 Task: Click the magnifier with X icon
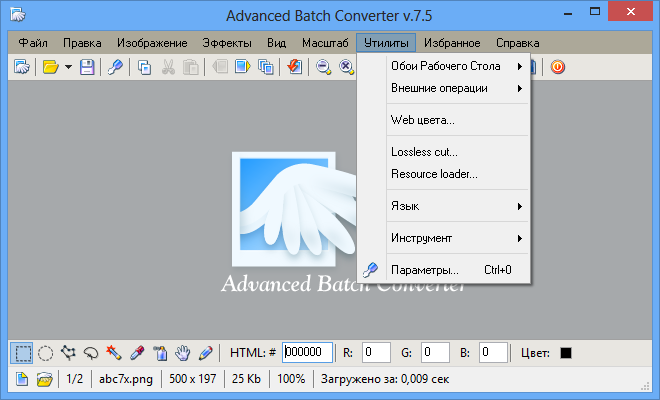tap(346, 67)
